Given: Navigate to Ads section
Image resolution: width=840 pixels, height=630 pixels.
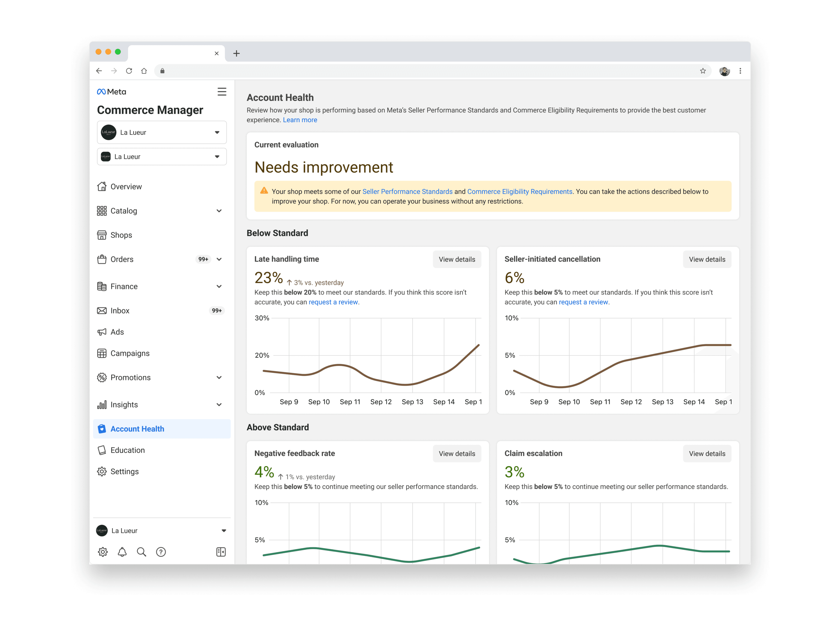Looking at the screenshot, I should coord(162,332).
